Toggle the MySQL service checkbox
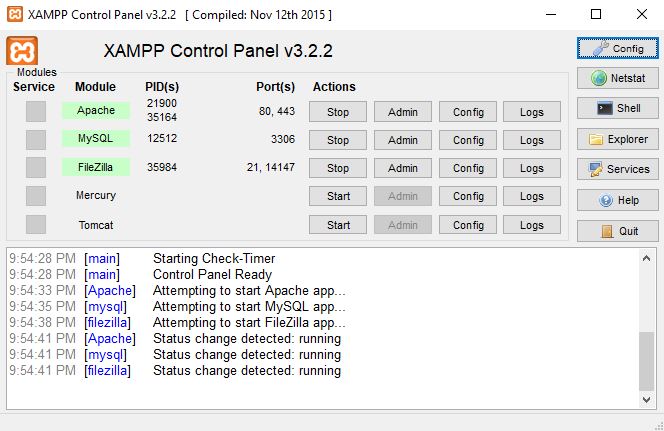This screenshot has height=431, width=664. (36, 140)
